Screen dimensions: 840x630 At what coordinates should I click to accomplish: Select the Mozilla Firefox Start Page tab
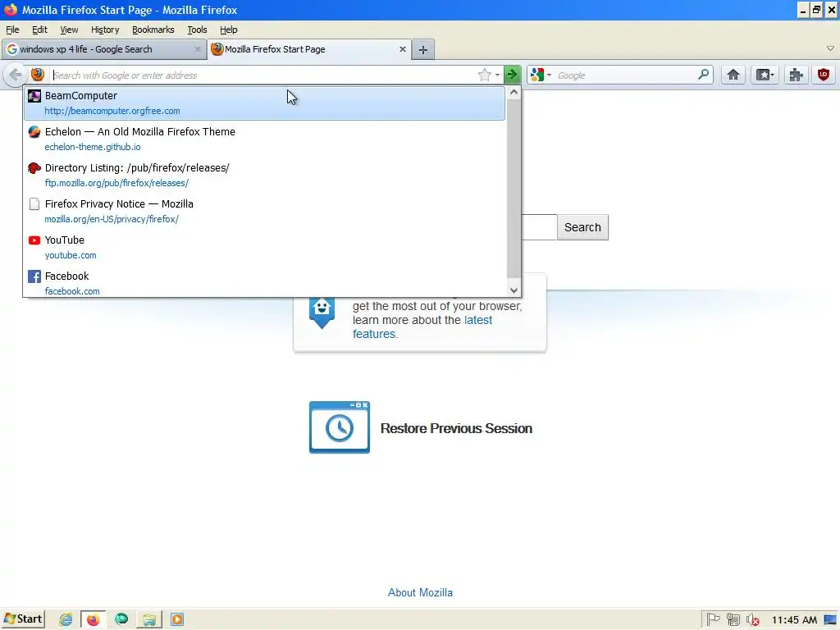pyautogui.click(x=309, y=49)
